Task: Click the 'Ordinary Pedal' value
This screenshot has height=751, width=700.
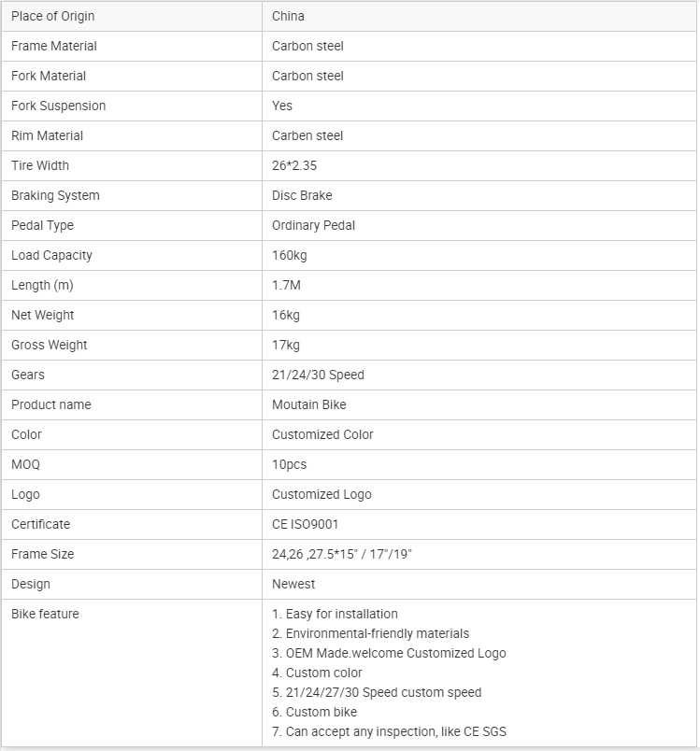Action: [313, 225]
